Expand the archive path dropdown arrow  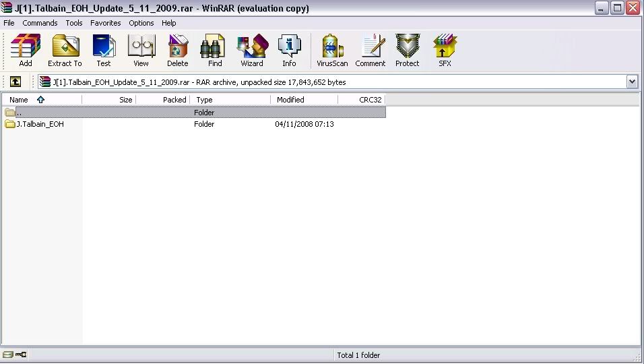pyautogui.click(x=632, y=82)
